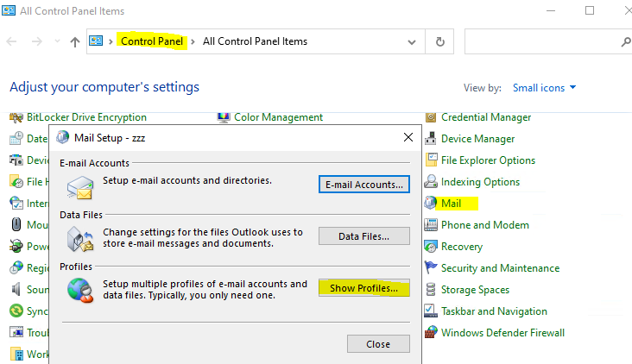Click the Taskbar and Navigation icon
This screenshot has width=632, height=364.
tap(431, 311)
